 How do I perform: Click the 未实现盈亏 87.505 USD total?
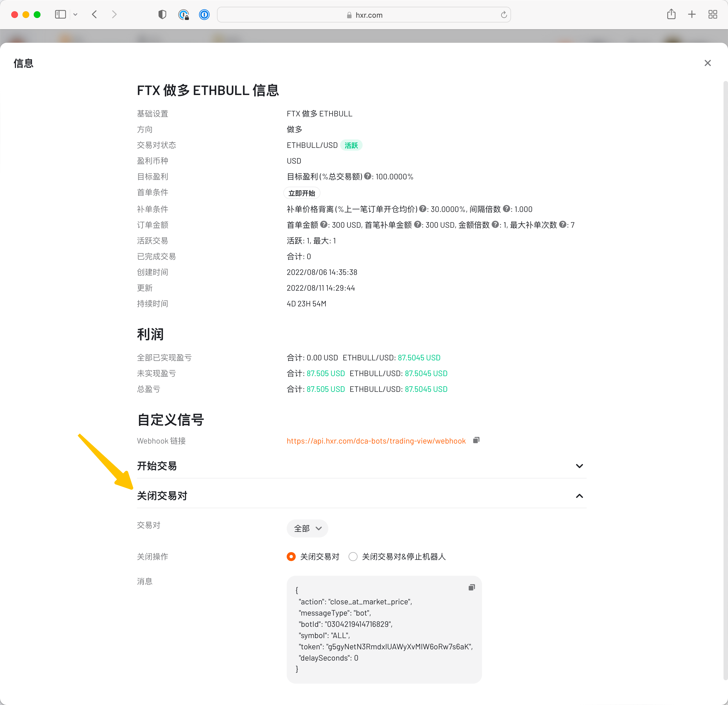pyautogui.click(x=326, y=373)
